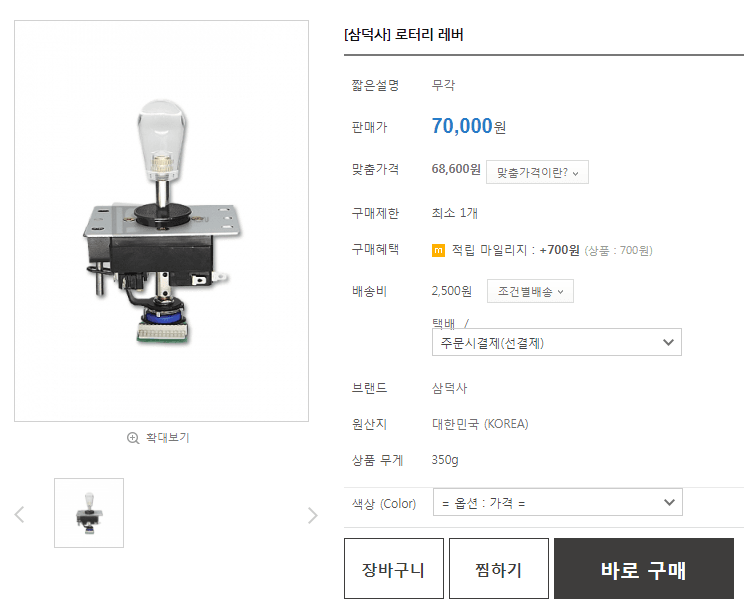The image size is (751, 610).
Task: Expand the 맞춤가격이란? explanation dropdown
Action: 537,172
